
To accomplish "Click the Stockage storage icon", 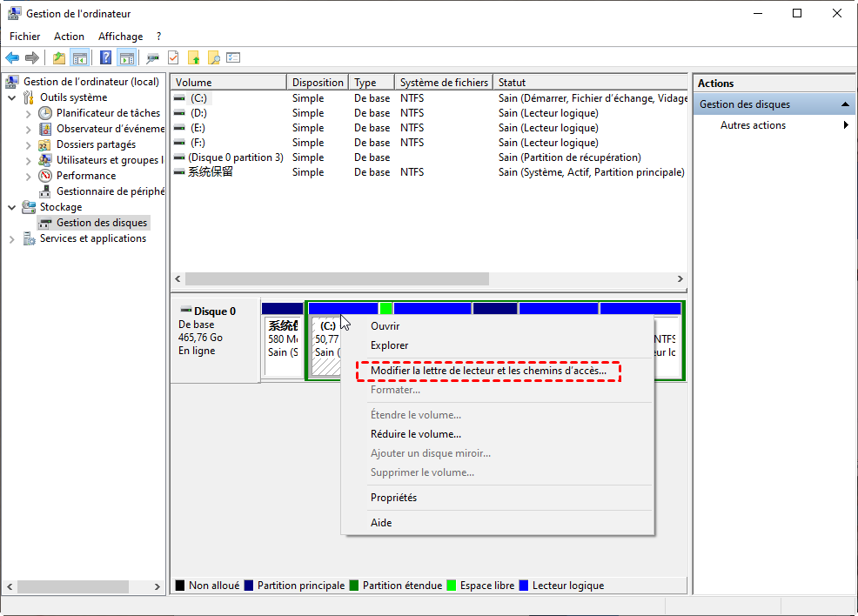I will [x=29, y=207].
